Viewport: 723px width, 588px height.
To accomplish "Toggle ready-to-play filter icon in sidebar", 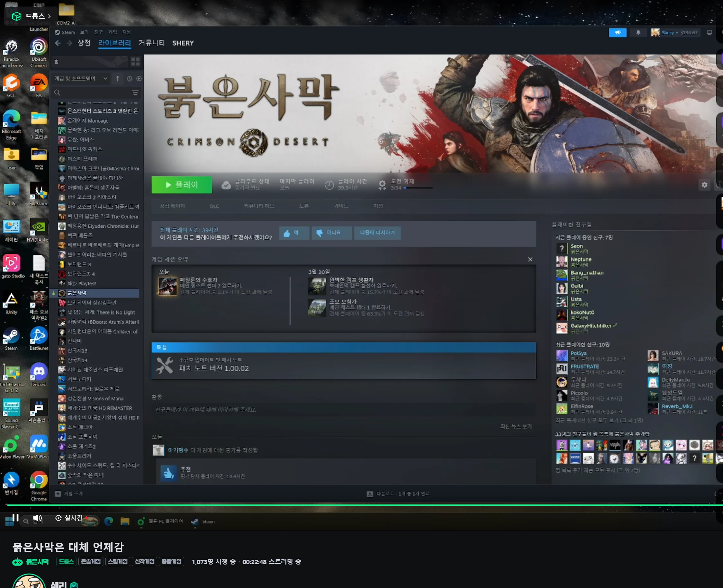I will [x=139, y=79].
